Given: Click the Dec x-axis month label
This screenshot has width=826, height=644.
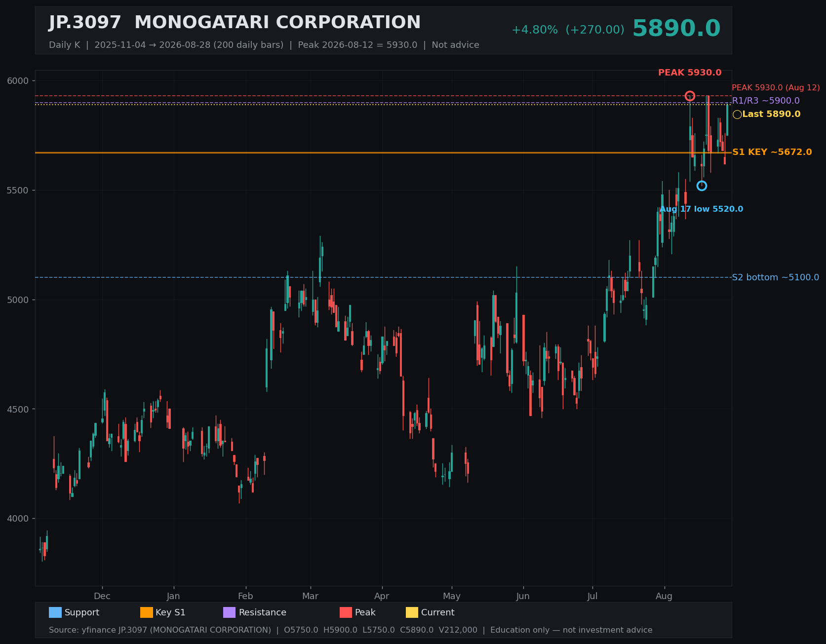Looking at the screenshot, I should 102,596.
